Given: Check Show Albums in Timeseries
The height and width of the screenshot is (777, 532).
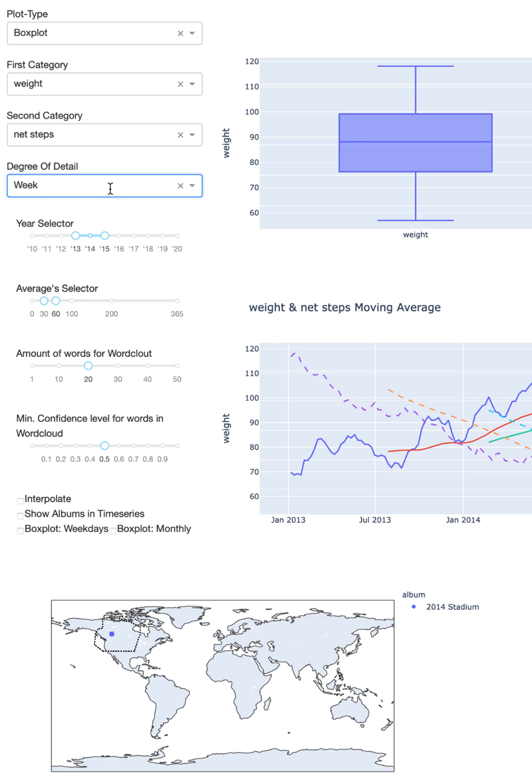Looking at the screenshot, I should [x=21, y=515].
